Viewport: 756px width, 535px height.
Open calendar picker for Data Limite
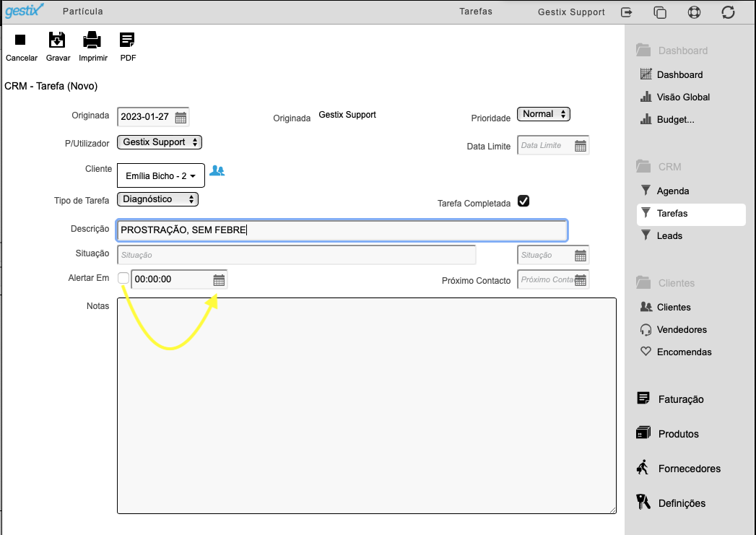(581, 146)
